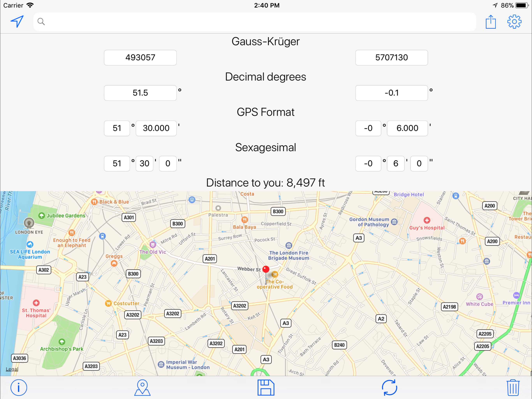
Task: Tap the Gauss-Krüger heading
Action: pos(266,41)
